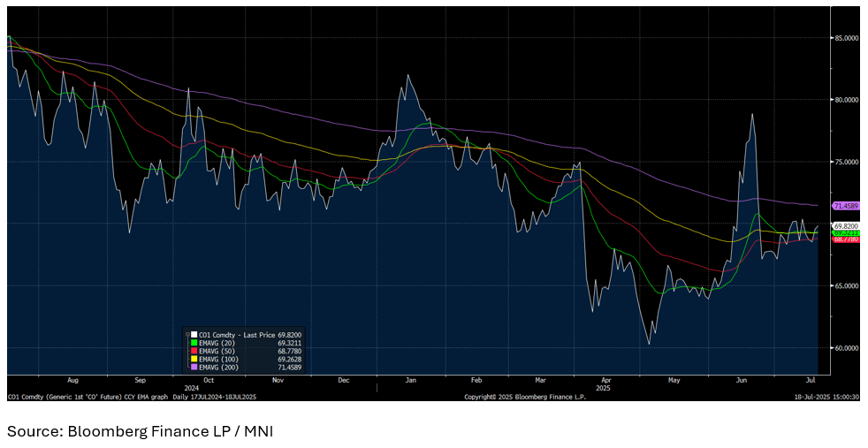Click the 2025 year label on x-axis

tap(605, 388)
